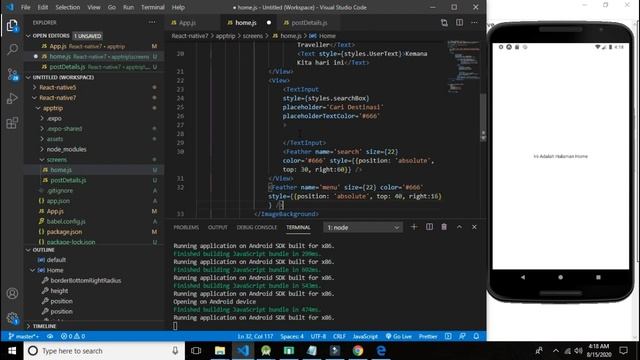This screenshot has width=640, height=360.
Task: Click open changes icon in editor toolbar
Action: tap(444, 23)
